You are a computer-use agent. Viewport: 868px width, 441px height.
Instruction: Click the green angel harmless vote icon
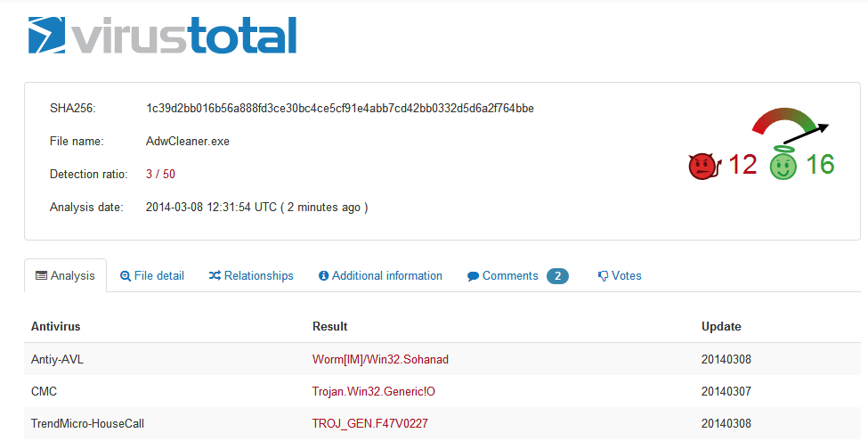point(783,163)
